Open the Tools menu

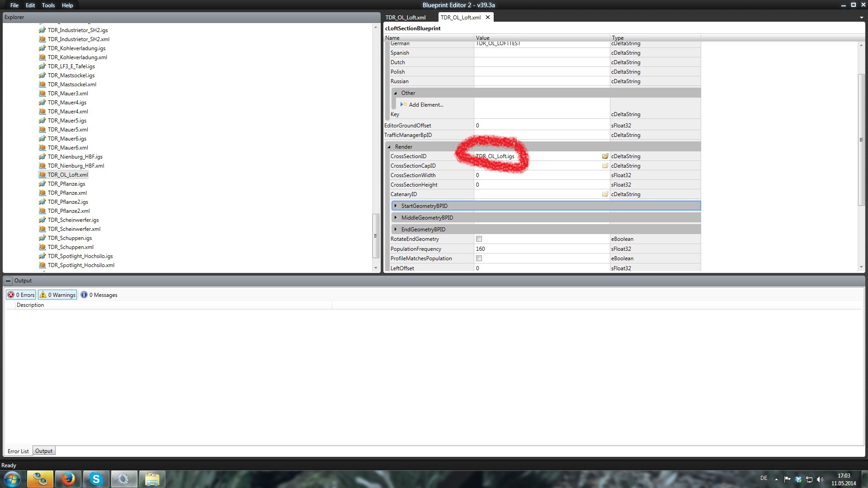point(48,5)
